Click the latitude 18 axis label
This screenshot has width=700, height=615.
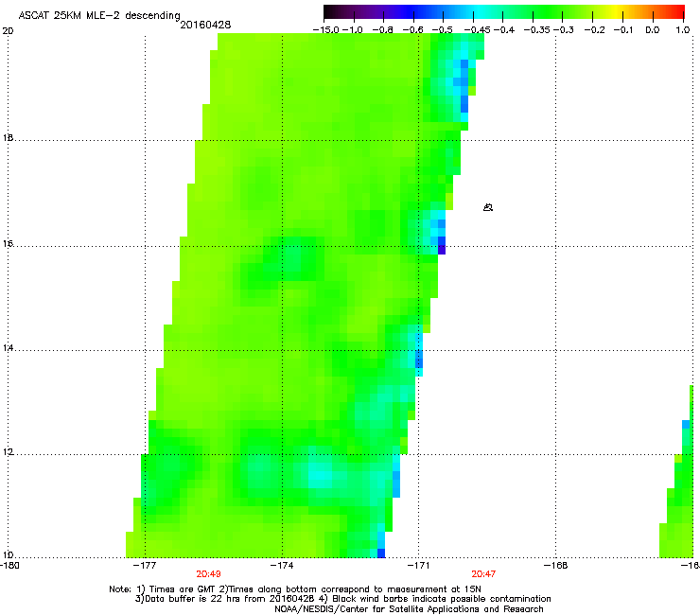[x=8, y=137]
